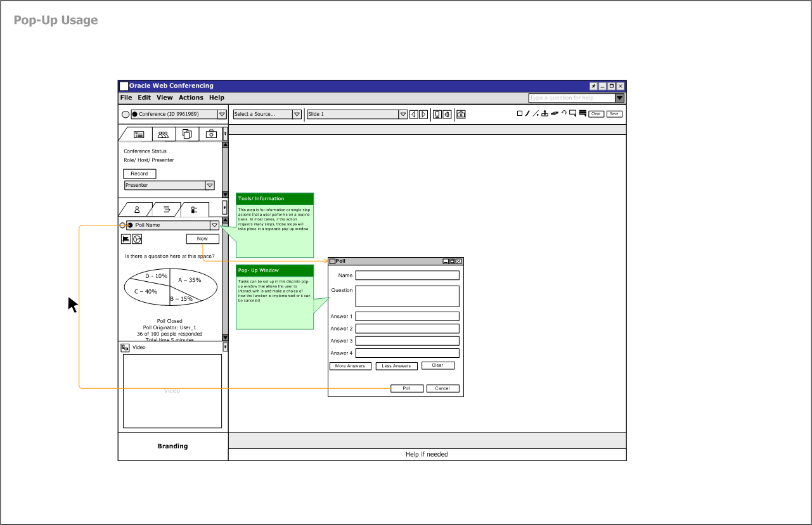Select the stamp tool
Image resolution: width=812 pixels, height=525 pixels.
[545, 113]
